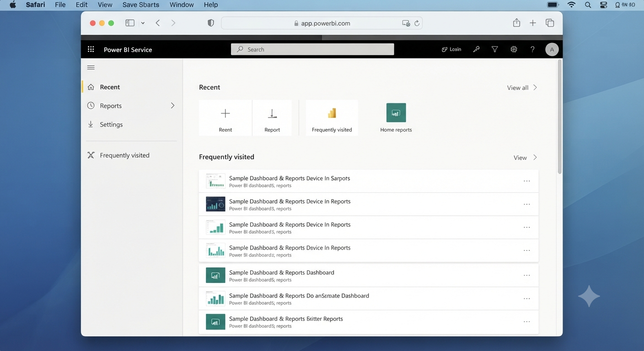Collapse navigation pane with hamburger icon
This screenshot has width=644, height=351.
pos(91,68)
